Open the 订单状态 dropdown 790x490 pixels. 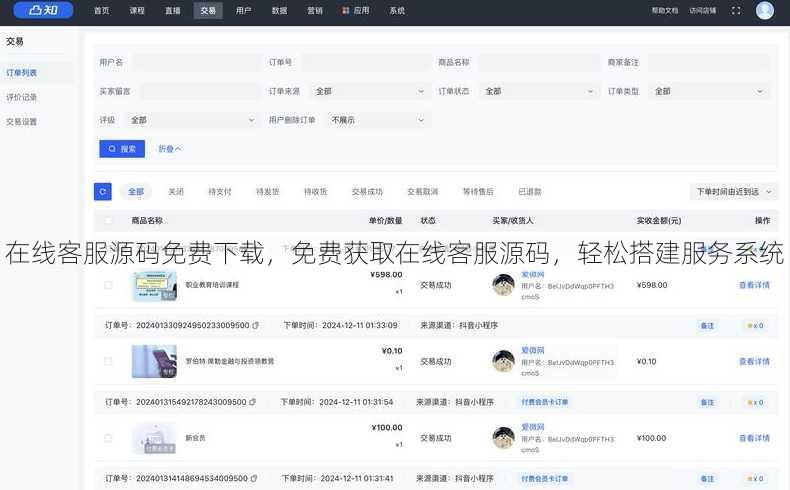click(538, 91)
